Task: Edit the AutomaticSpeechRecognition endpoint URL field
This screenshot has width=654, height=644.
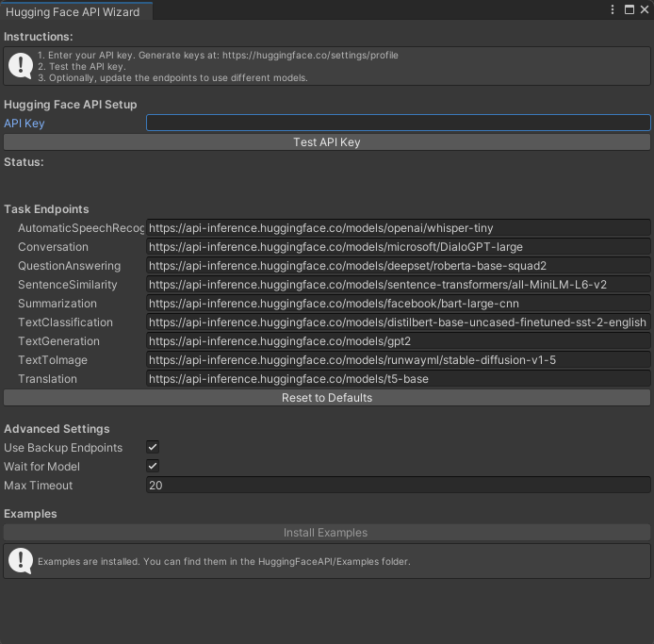Action: [398, 228]
